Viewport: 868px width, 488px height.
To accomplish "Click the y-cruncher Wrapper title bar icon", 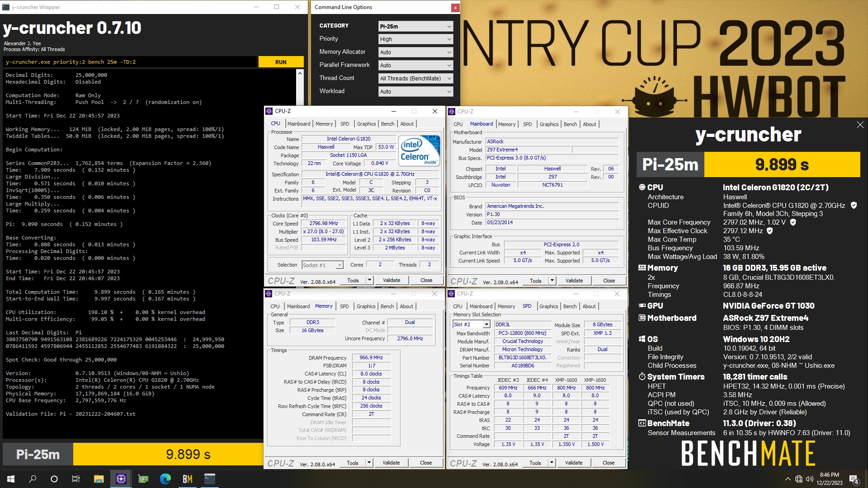I will tap(6, 7).
